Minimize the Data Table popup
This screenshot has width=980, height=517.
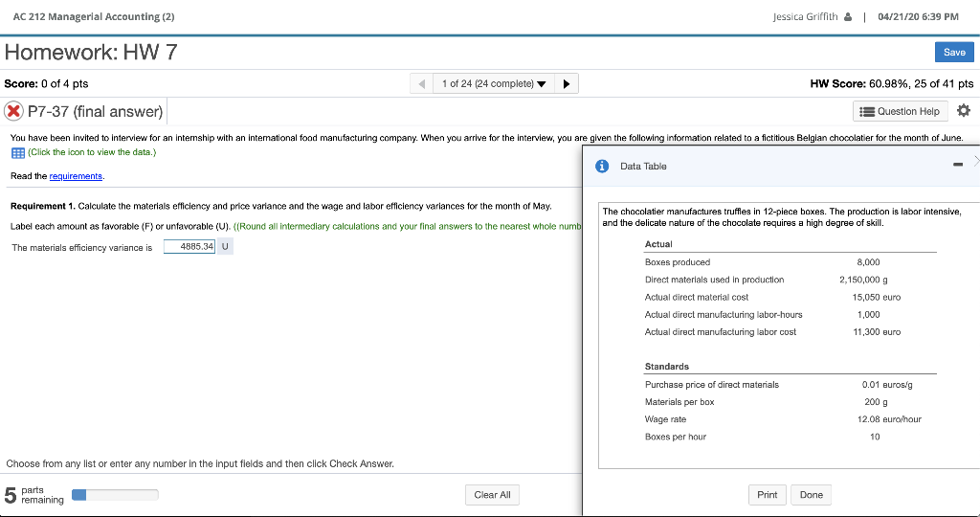[x=957, y=165]
